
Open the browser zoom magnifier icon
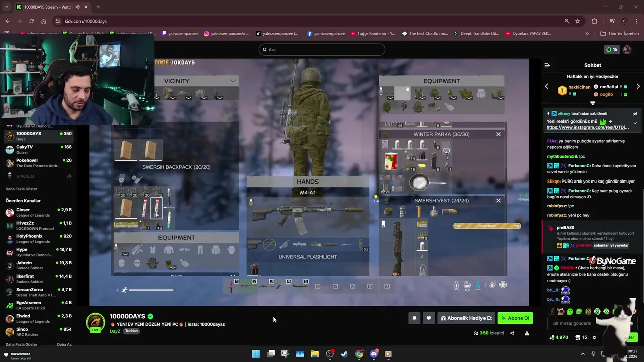pos(567,21)
